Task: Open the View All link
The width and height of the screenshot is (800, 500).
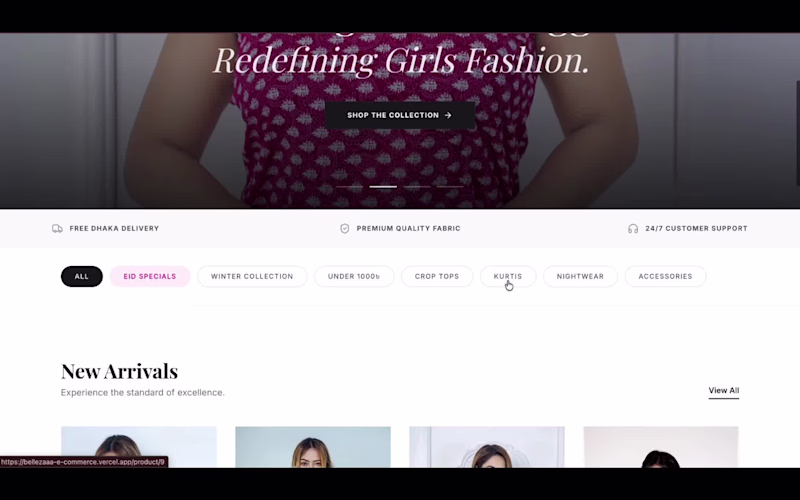Action: pos(723,391)
